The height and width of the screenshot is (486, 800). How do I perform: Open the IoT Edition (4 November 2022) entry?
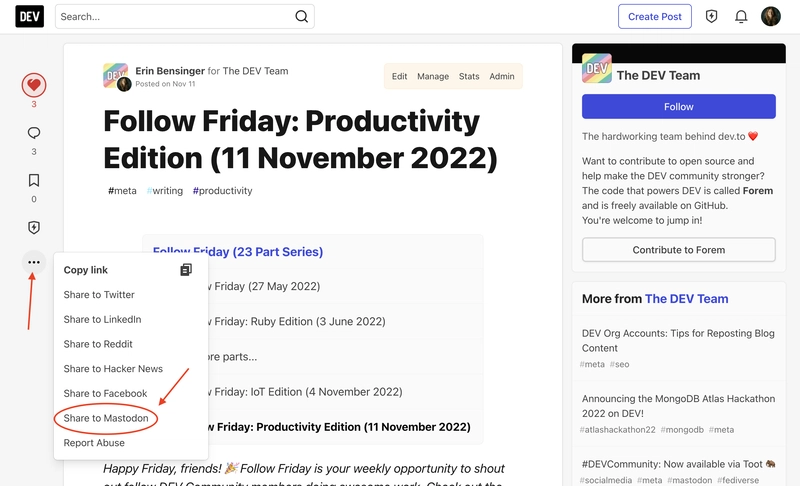[x=306, y=392]
